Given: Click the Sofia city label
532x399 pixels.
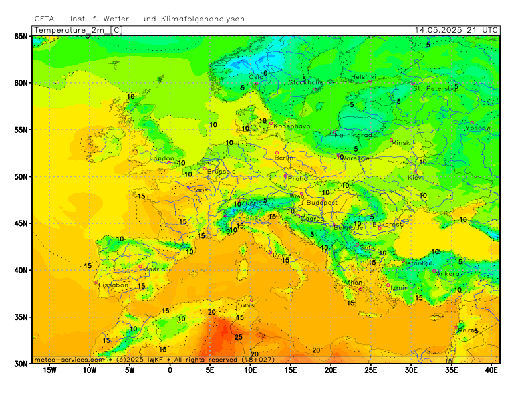Looking at the screenshot, I should click(x=368, y=247).
